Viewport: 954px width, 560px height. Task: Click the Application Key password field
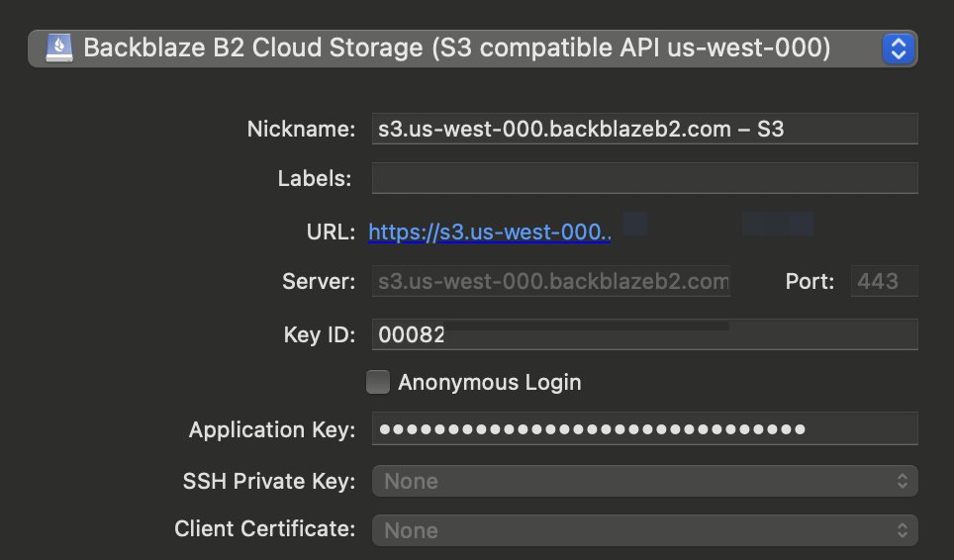645,428
